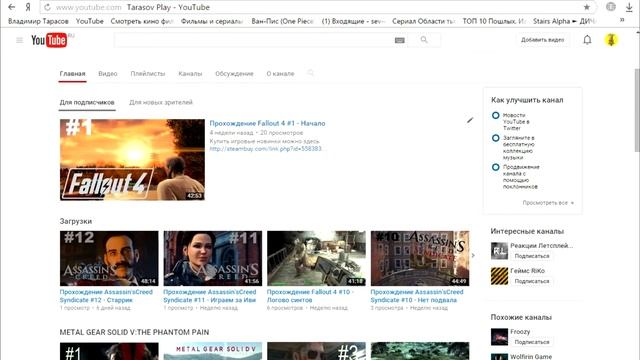Select the Продвижение канала с помощью поклонников circle

point(496,167)
